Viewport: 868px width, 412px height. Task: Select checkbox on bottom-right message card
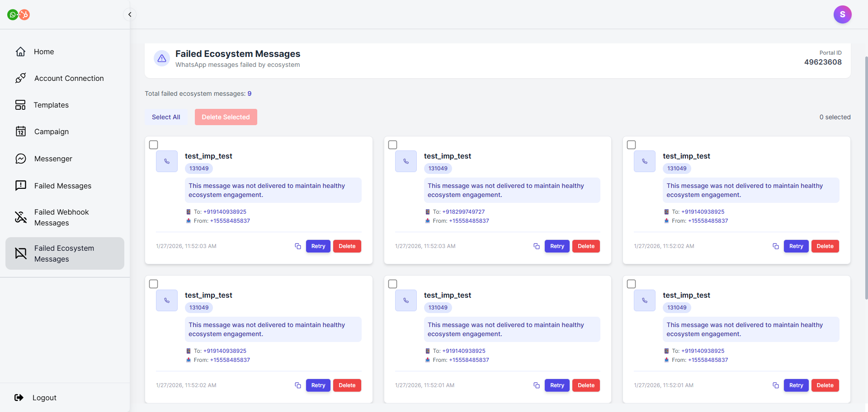[632, 284]
